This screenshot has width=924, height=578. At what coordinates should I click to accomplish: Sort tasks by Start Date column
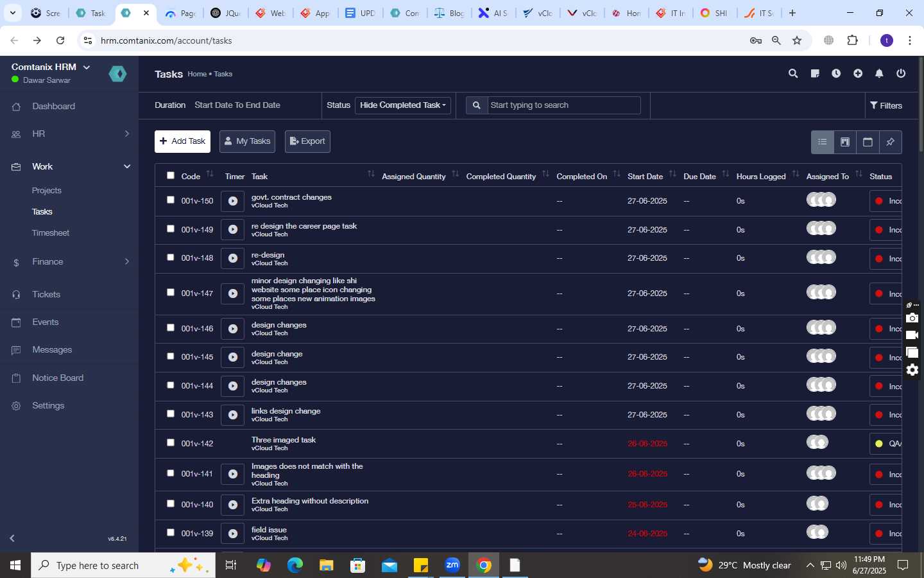(651, 176)
